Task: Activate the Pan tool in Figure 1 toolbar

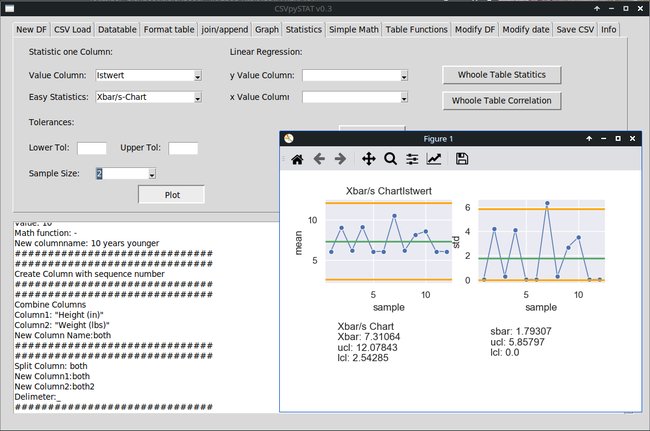Action: click(x=369, y=159)
